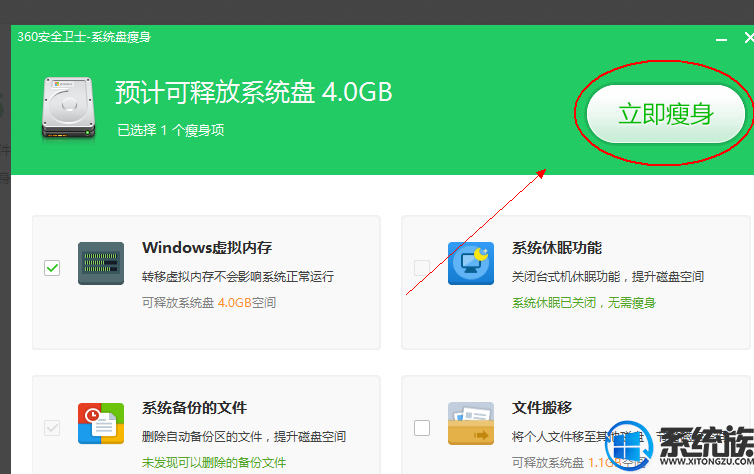Select the Windows虚拟内存 title text
754x474 pixels.
[x=207, y=248]
